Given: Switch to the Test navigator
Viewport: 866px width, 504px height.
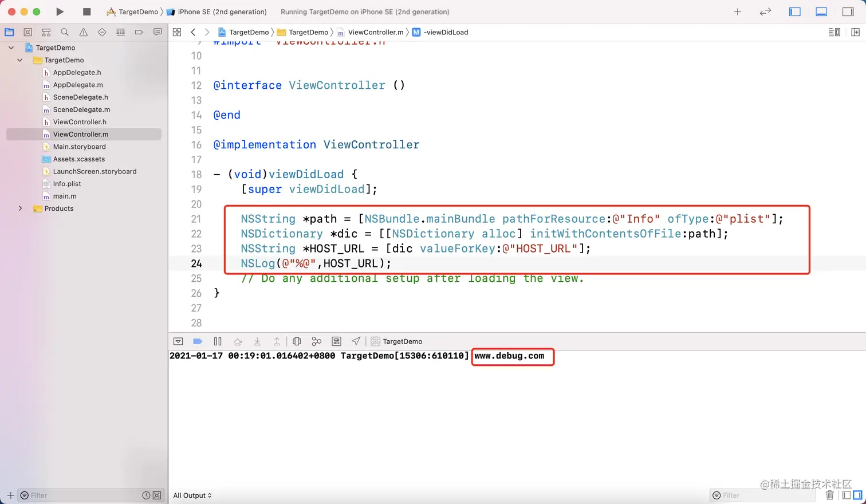Looking at the screenshot, I should [x=102, y=32].
